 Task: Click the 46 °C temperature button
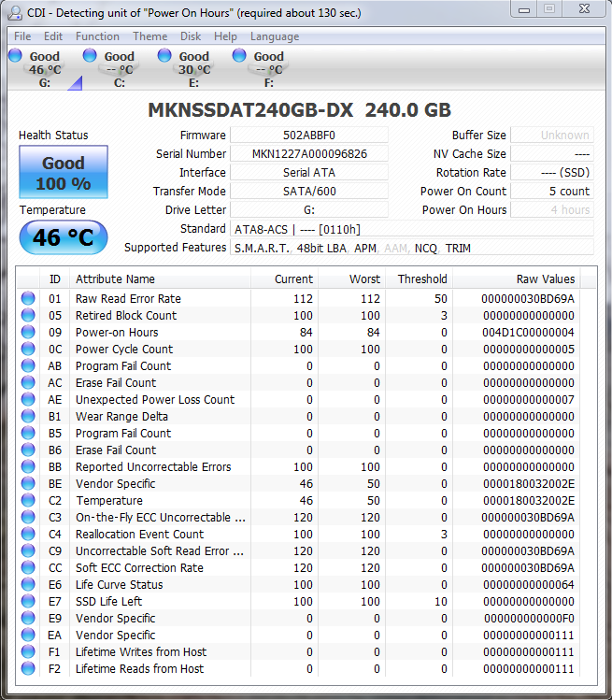(x=64, y=237)
